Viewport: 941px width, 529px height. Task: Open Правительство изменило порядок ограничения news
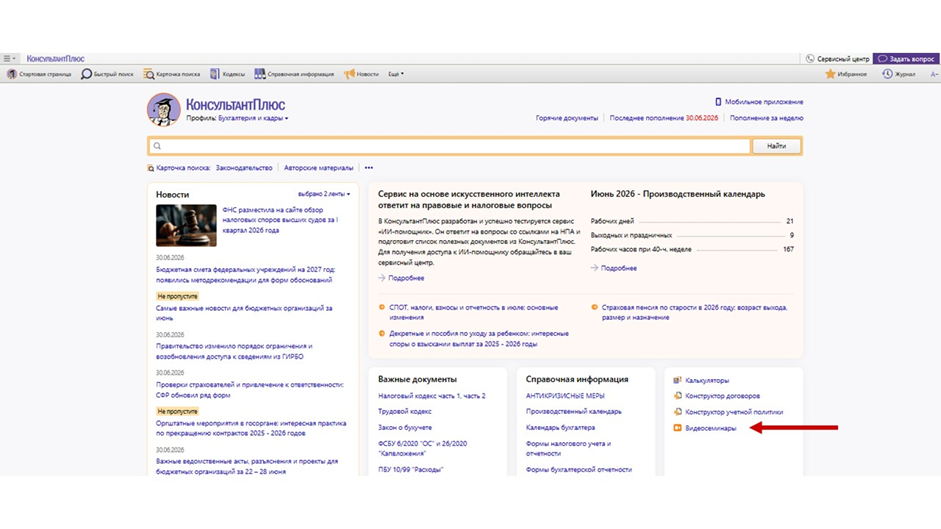coord(234,351)
